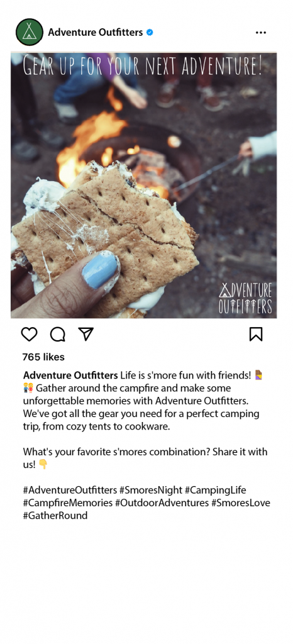This screenshot has height=644, width=293.
Task: Open the #GatherRound hashtag
Action: coord(55,516)
